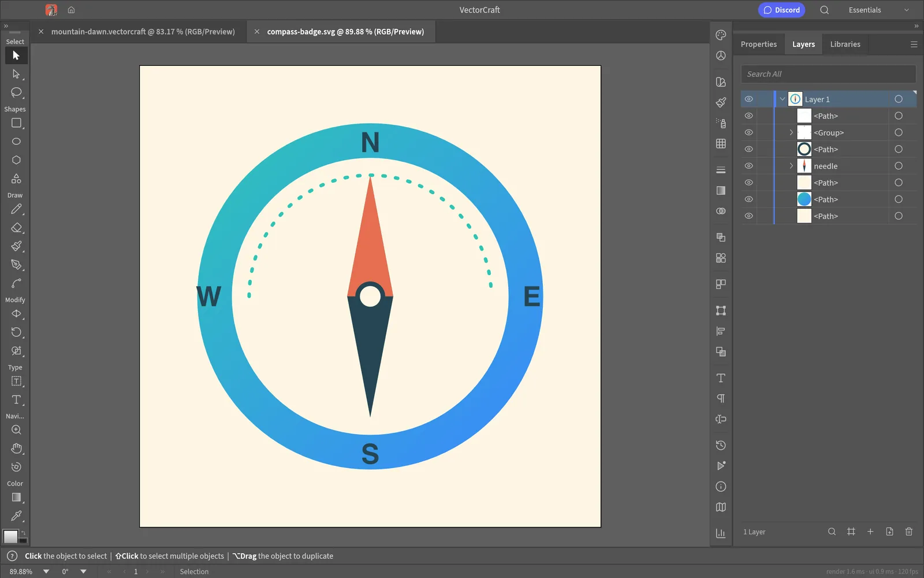The image size is (924, 578).
Task: Choose the Pen tool
Action: pos(16,265)
